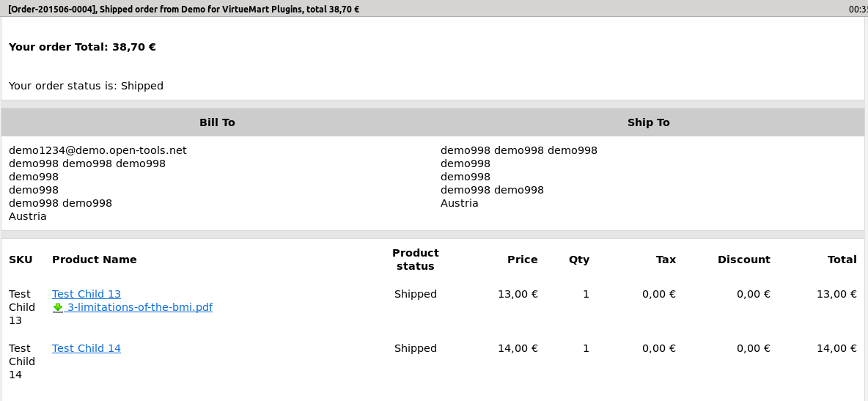
Task: Click the green download arrow icon
Action: (x=58, y=308)
